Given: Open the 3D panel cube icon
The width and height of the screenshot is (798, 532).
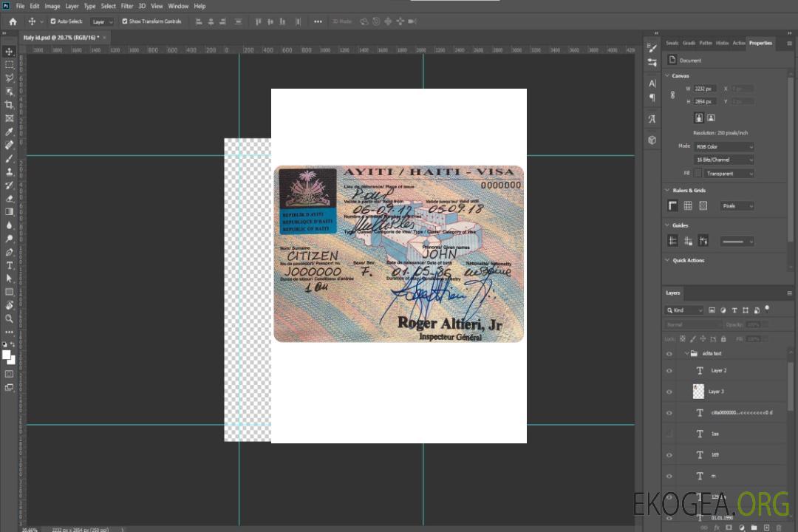Looking at the screenshot, I should (x=652, y=140).
